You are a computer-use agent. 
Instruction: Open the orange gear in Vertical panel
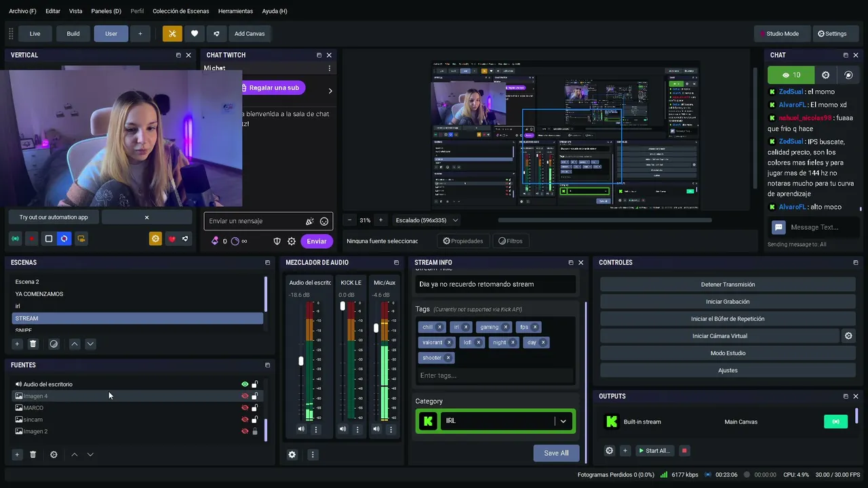click(x=155, y=239)
